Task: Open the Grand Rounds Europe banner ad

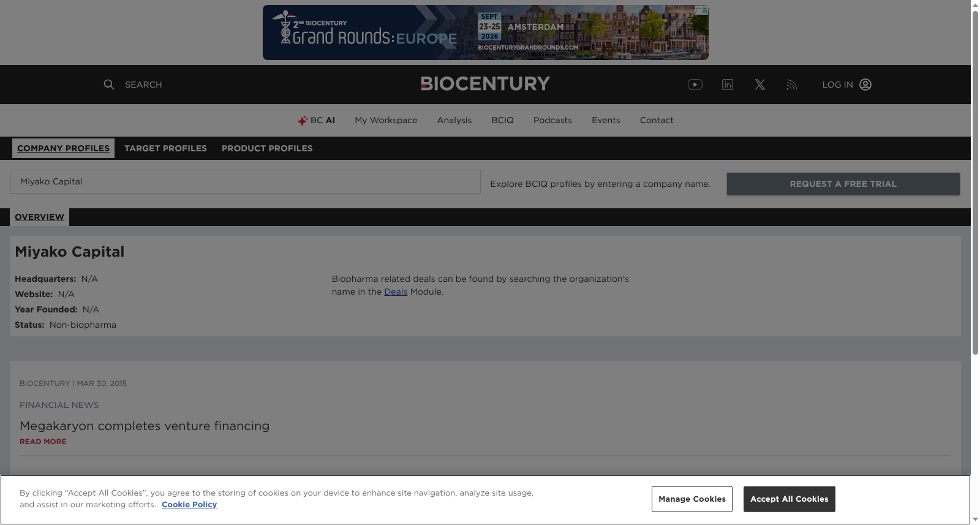Action: point(485,32)
